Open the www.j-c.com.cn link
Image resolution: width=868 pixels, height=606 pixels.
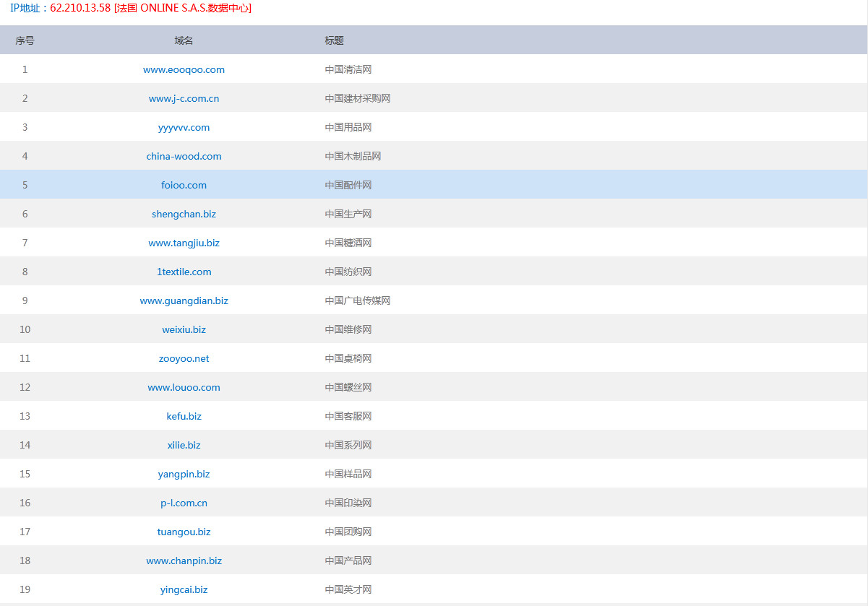tap(184, 98)
